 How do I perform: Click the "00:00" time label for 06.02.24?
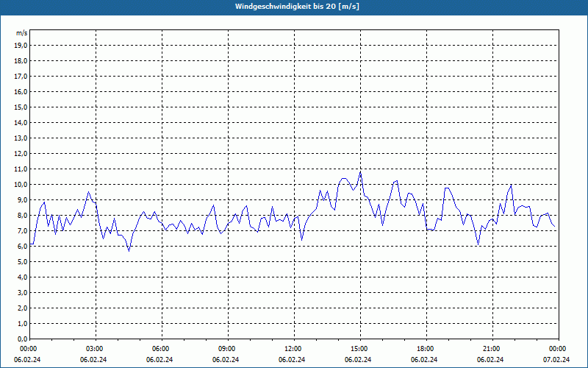click(27, 349)
